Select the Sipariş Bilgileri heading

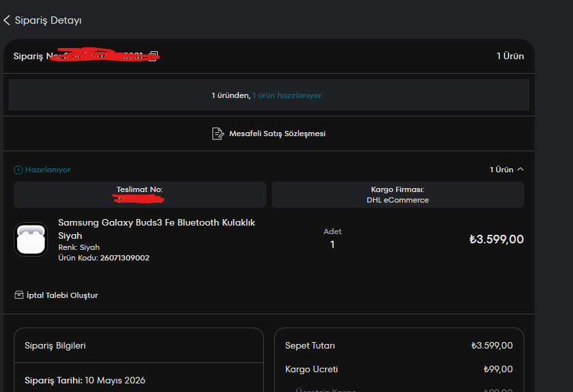tap(55, 345)
